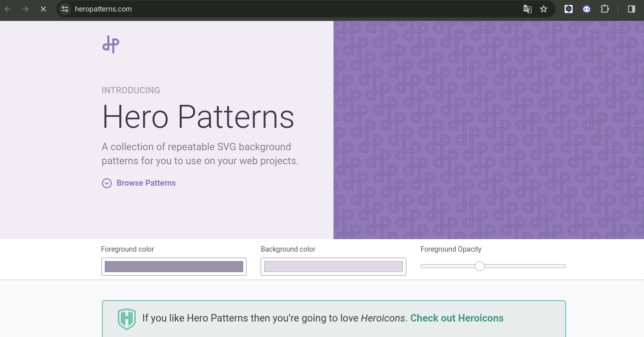Click the purple pattern preview area
The width and height of the screenshot is (644, 337).
[x=489, y=130]
